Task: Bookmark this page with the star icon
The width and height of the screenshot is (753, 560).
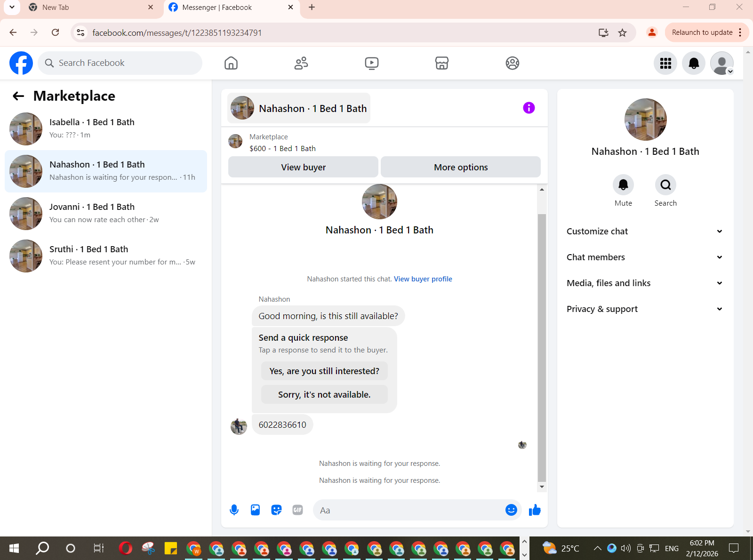Action: point(622,32)
